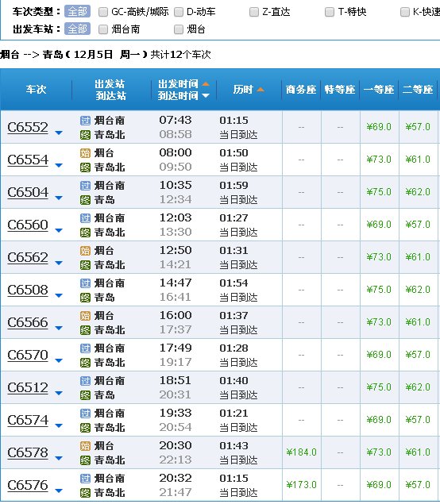Click the ¥184.0 business seat price for C6578
The width and height of the screenshot is (440, 504).
click(301, 452)
